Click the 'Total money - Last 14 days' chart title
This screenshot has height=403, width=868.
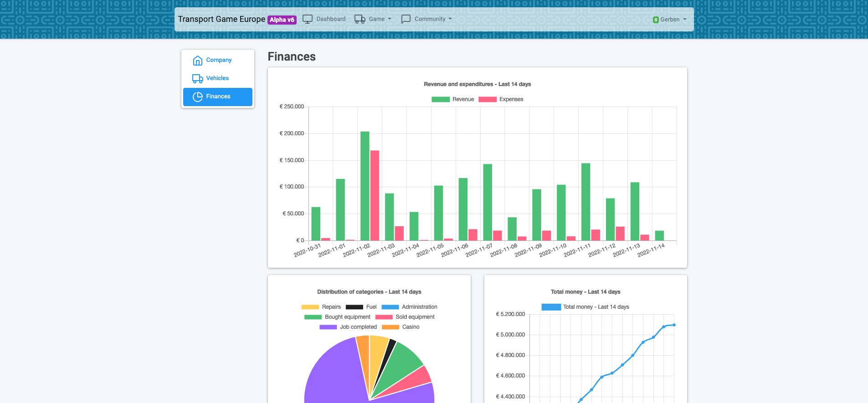586,292
